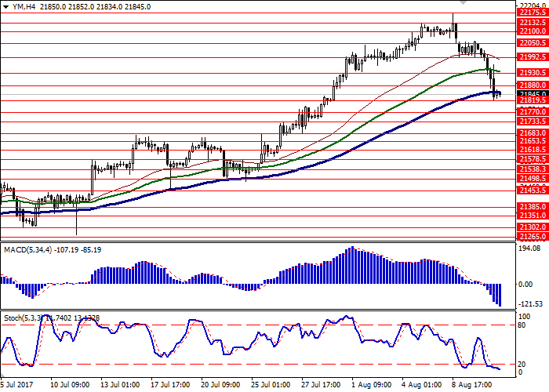Select the 22175.5 price level label
The width and height of the screenshot is (549, 392).
(533, 13)
